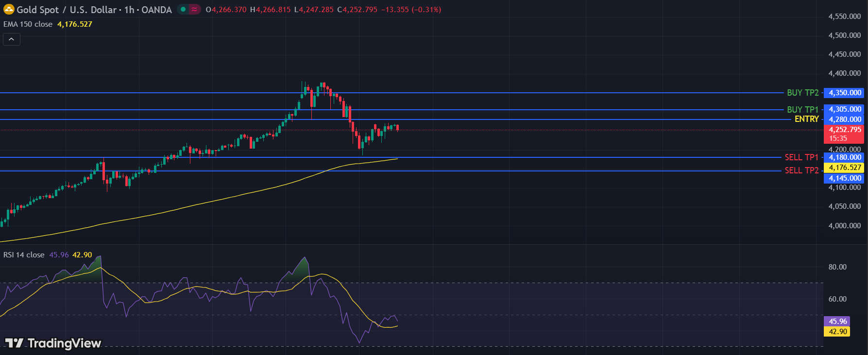Click the 4,280.000 entry price tag
868x355 pixels.
pyautogui.click(x=845, y=119)
